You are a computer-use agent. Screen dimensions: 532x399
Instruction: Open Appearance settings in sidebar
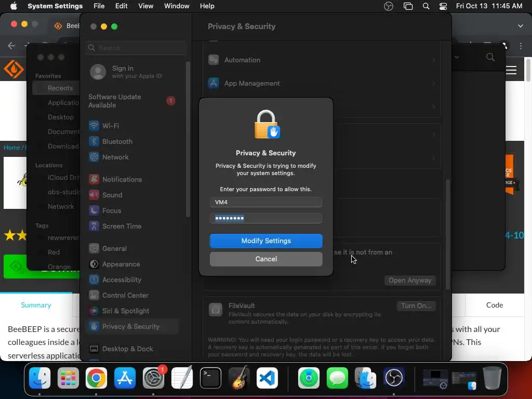(x=114, y=264)
